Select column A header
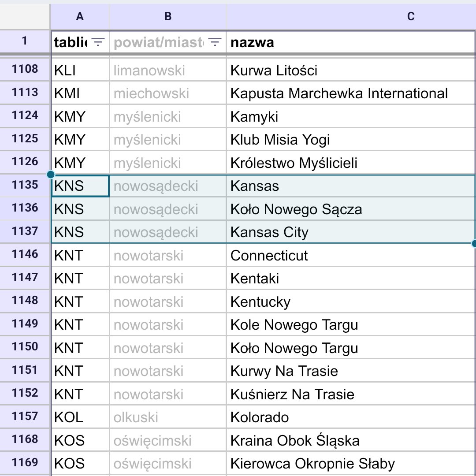 [80, 16]
